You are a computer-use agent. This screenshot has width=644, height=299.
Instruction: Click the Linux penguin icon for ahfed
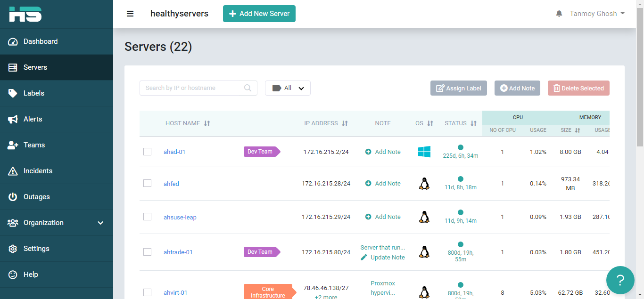point(424,184)
